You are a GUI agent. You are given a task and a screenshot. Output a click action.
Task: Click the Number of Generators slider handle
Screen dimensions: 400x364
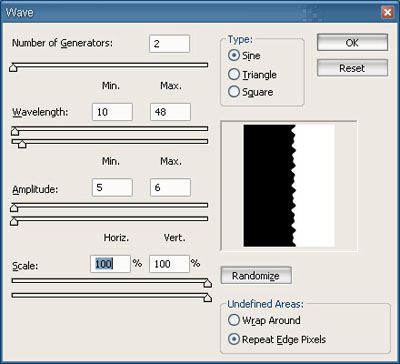[13, 68]
